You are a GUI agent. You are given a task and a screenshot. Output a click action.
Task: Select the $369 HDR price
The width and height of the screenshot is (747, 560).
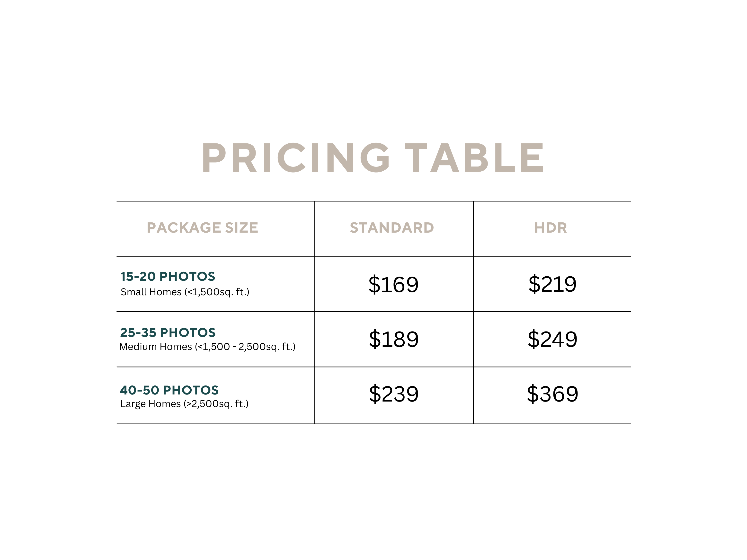(552, 394)
